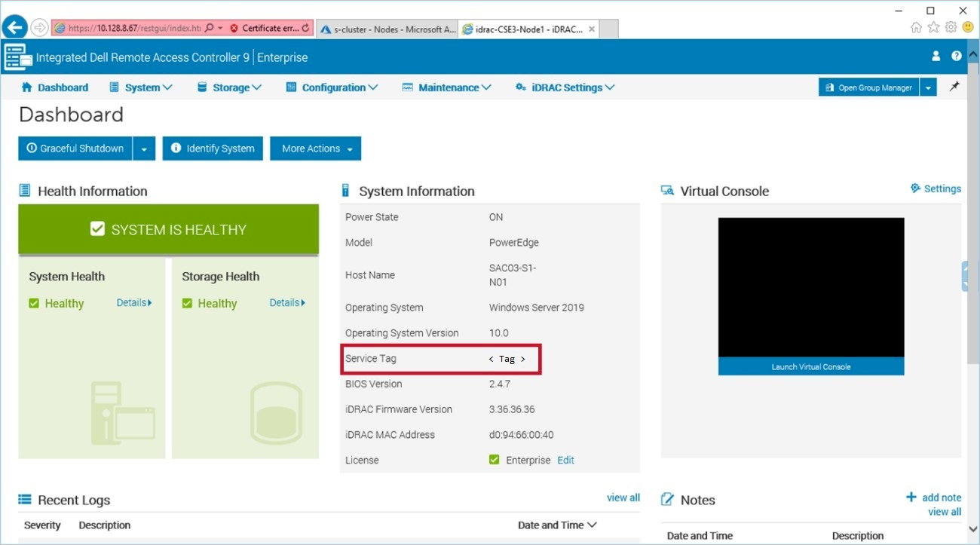Screen dimensions: 980x545
Task: Click the Host Name value SAC03-S1-N01
Action: 513,275
